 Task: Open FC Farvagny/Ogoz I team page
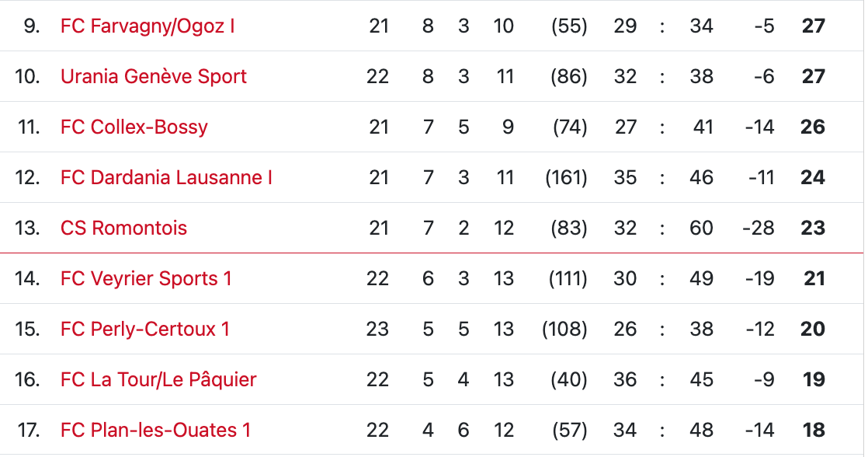(148, 26)
